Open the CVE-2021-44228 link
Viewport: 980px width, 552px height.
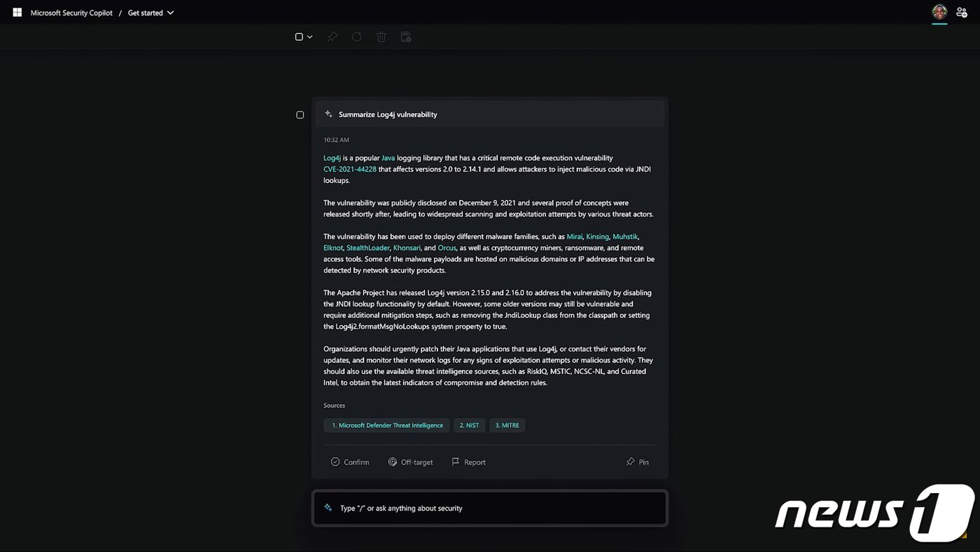coord(350,170)
